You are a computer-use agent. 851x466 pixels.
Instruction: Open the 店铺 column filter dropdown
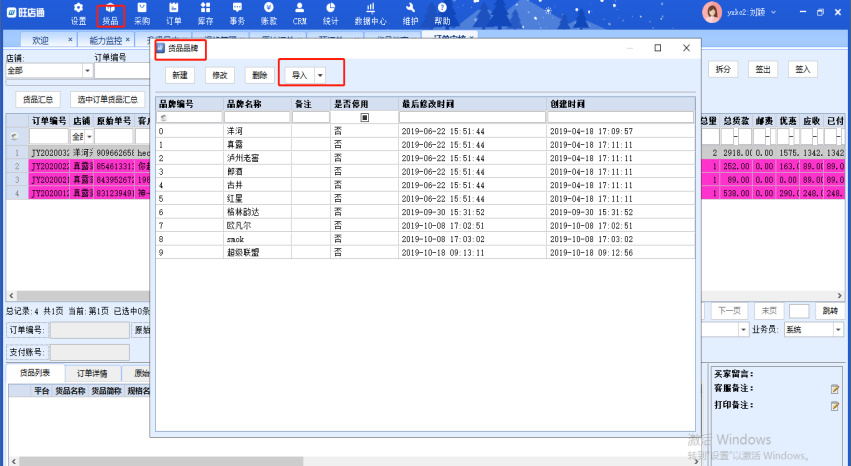pos(90,137)
